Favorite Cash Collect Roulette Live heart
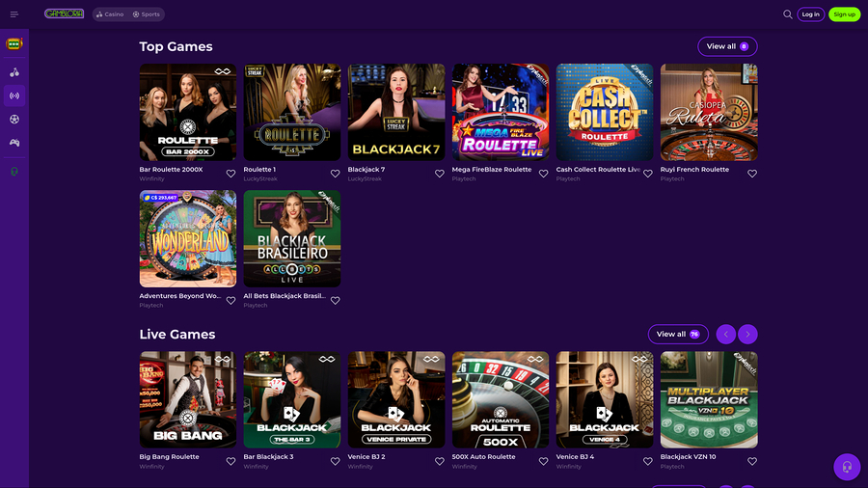 point(648,174)
